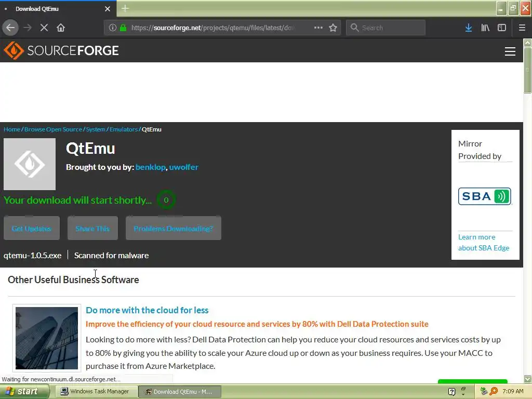Go back using the browser back arrow
532x399 pixels.
coord(10,28)
